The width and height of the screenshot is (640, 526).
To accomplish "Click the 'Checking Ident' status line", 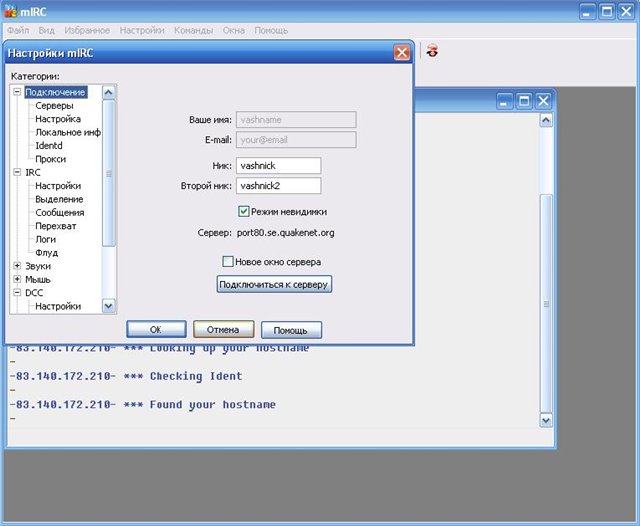I will click(126, 376).
